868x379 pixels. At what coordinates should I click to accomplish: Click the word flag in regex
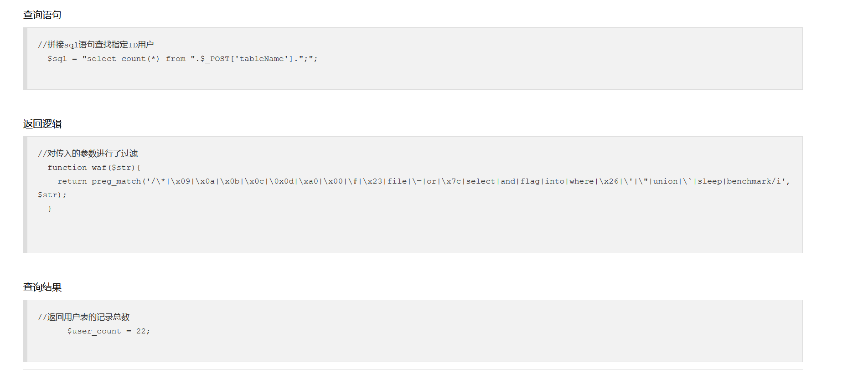click(x=530, y=181)
